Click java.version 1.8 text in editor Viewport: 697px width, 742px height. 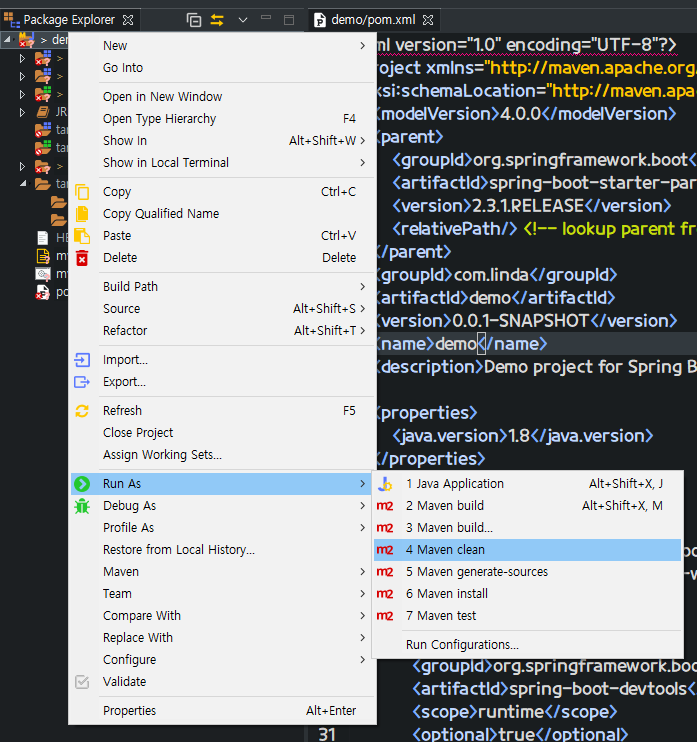[519, 436]
